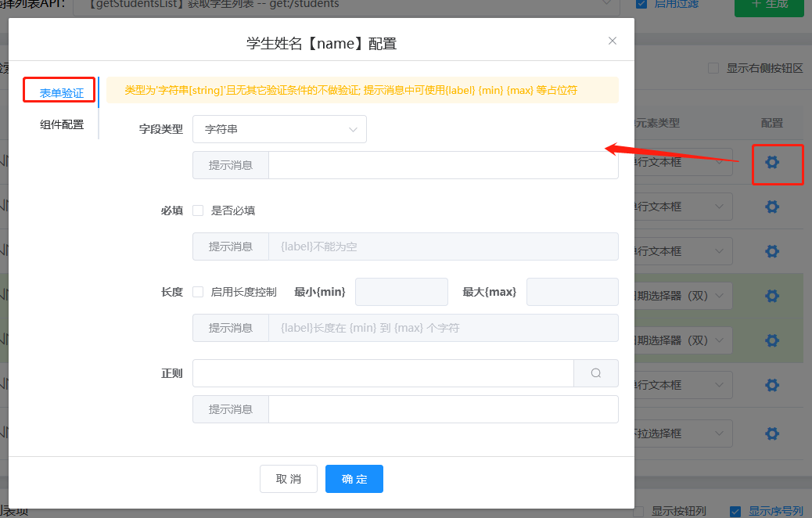Click the 最小{min} length input field
Screen dimensions: 812x518
(401, 292)
